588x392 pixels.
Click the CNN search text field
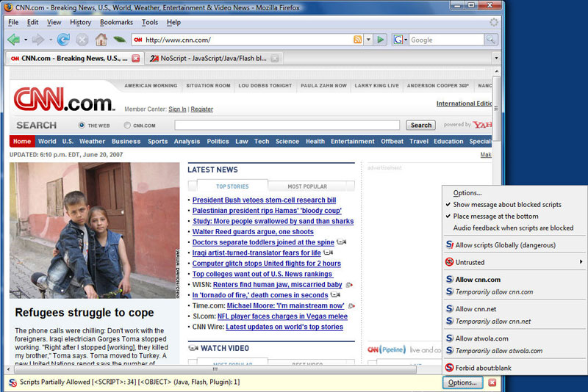pos(287,126)
